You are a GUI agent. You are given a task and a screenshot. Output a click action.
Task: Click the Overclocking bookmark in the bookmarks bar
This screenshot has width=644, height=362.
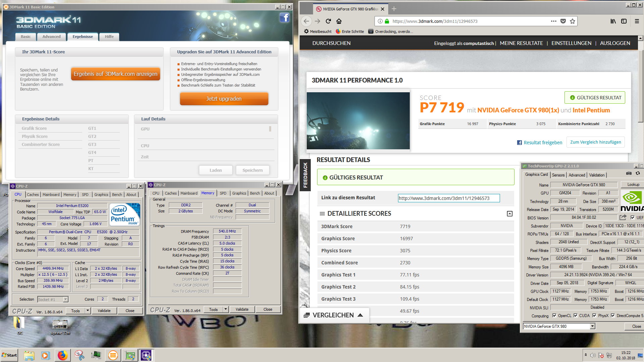pyautogui.click(x=391, y=32)
